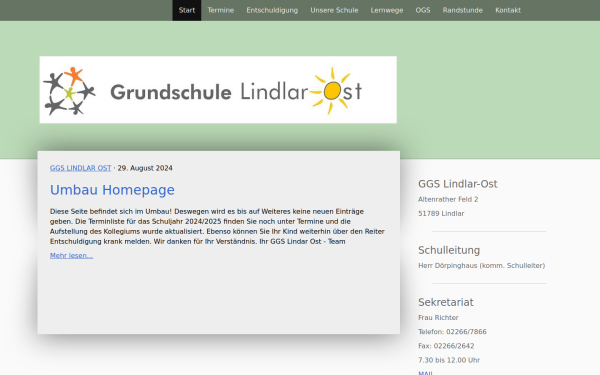This screenshot has height=375, width=600.
Task: Select the name Frau Richter
Action: tap(438, 318)
